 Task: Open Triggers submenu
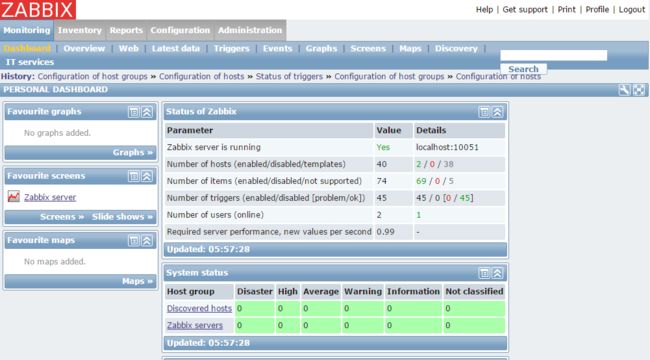click(x=231, y=49)
